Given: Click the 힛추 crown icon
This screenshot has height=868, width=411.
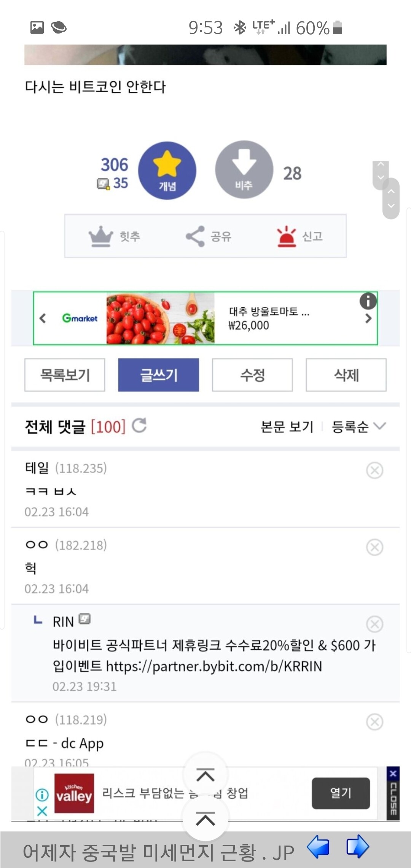Looking at the screenshot, I should (x=100, y=236).
